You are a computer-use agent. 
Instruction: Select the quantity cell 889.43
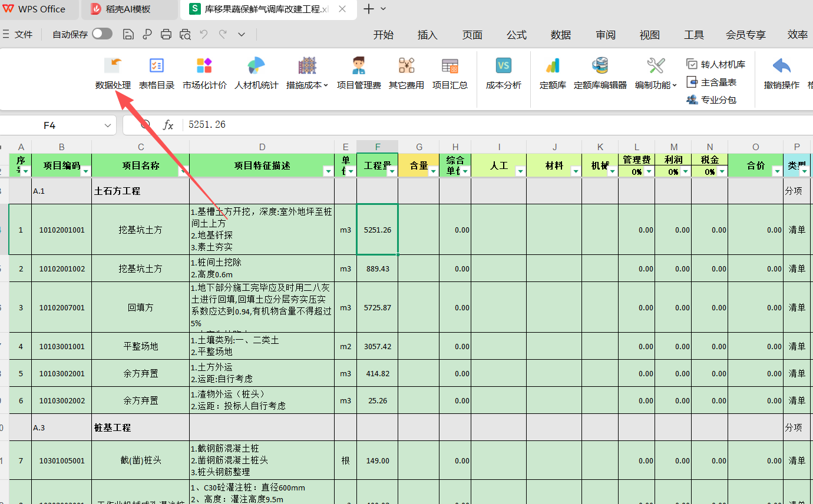[x=378, y=268]
